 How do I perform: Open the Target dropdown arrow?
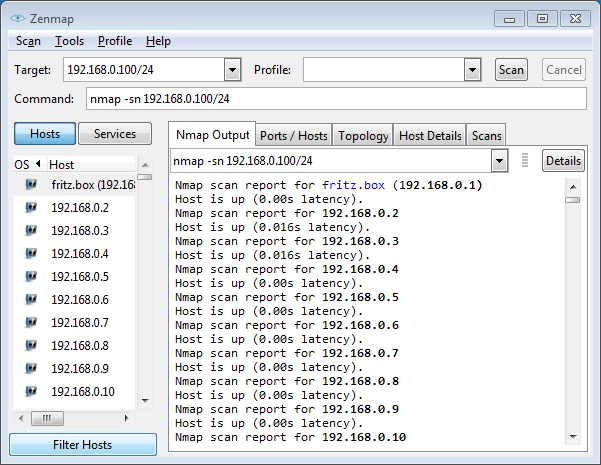coord(232,70)
